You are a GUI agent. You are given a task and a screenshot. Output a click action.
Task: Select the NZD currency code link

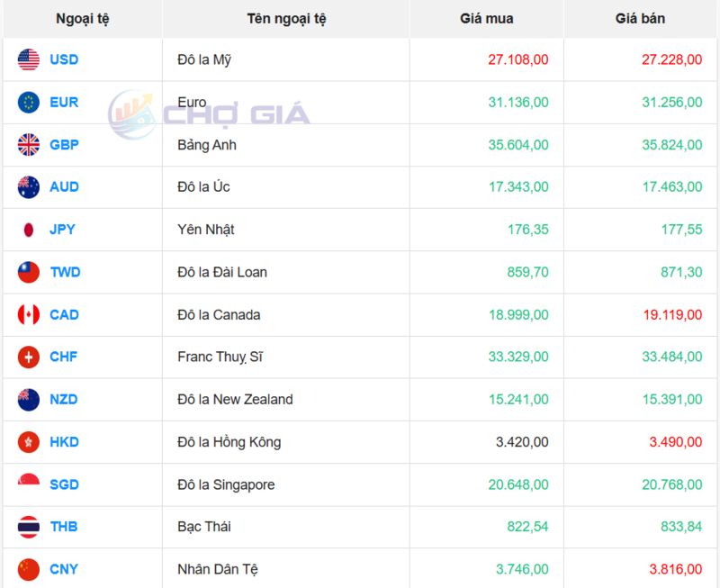tap(64, 400)
